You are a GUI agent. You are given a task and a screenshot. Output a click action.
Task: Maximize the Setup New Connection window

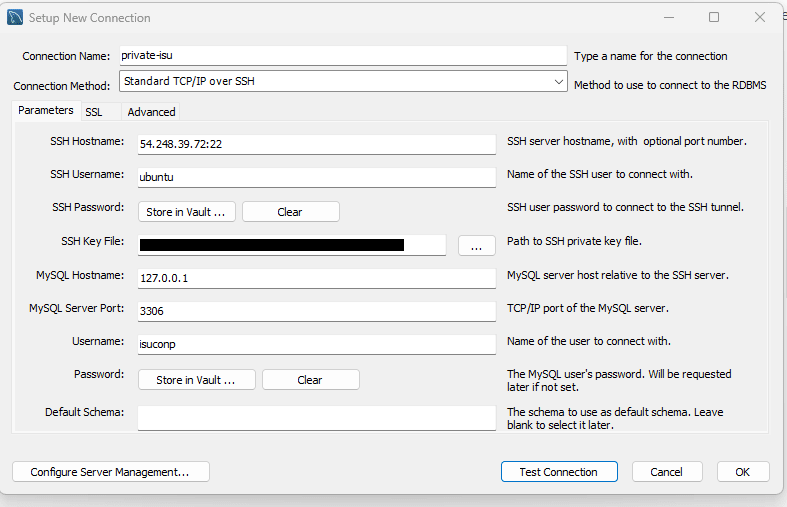tap(714, 18)
